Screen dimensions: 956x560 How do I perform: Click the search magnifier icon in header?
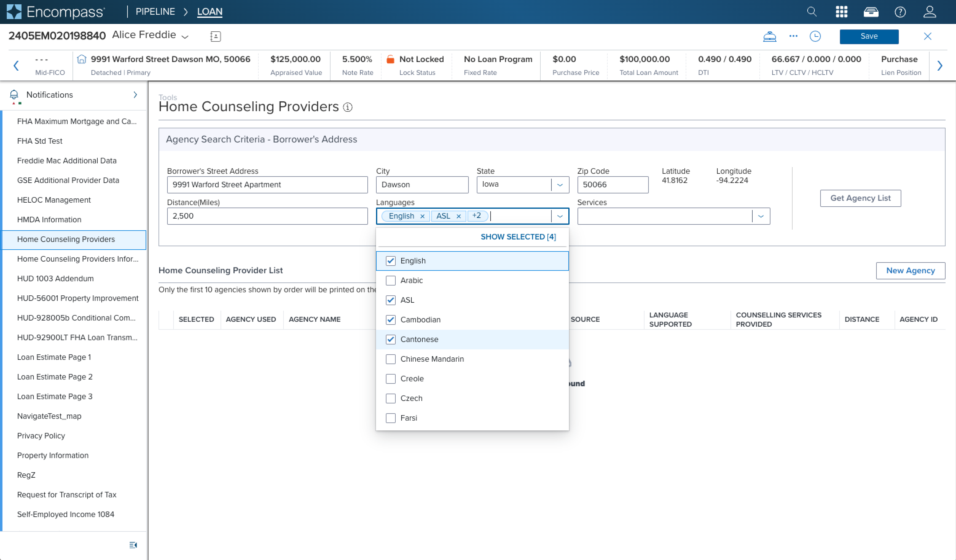[x=811, y=12]
